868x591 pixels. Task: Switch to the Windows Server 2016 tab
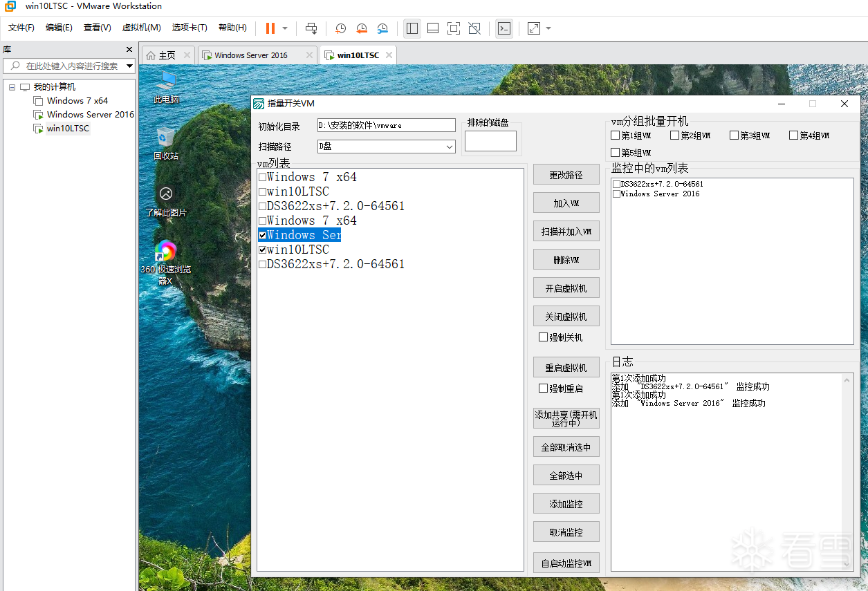251,55
